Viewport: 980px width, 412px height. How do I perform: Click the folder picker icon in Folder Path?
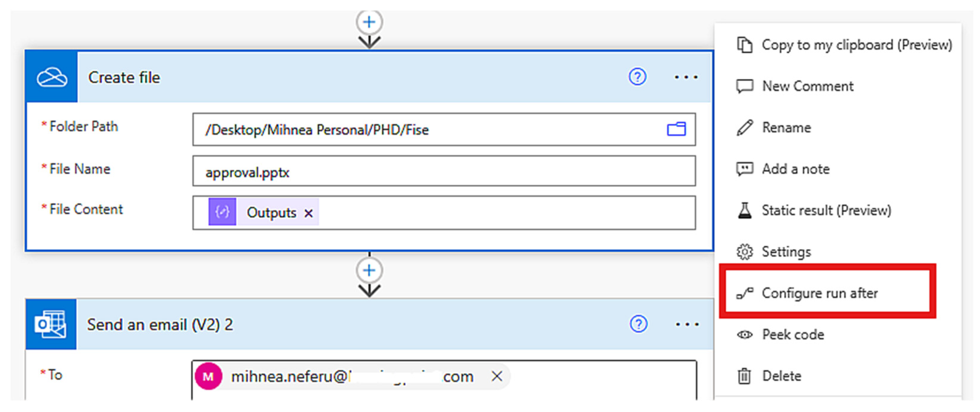pyautogui.click(x=676, y=129)
